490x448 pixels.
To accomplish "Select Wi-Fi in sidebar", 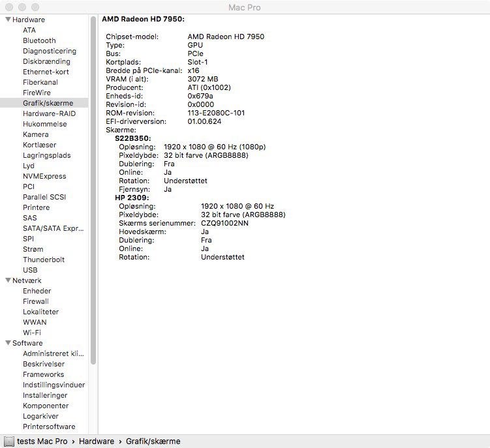I will pyautogui.click(x=31, y=333).
